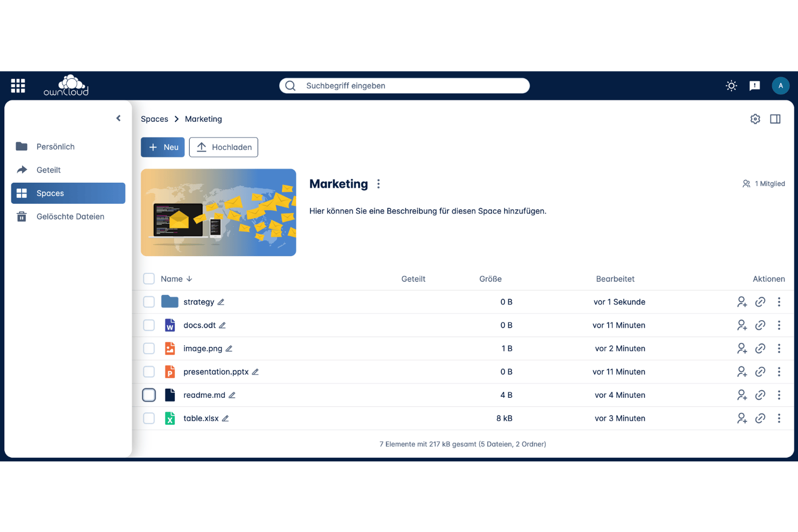Select presentation.pptx checkbox
The height and width of the screenshot is (532, 798).
[149, 371]
